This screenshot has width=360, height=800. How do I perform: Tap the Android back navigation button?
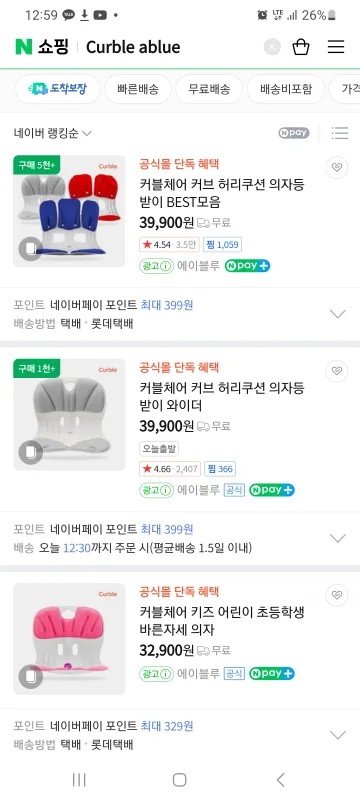[x=280, y=780]
